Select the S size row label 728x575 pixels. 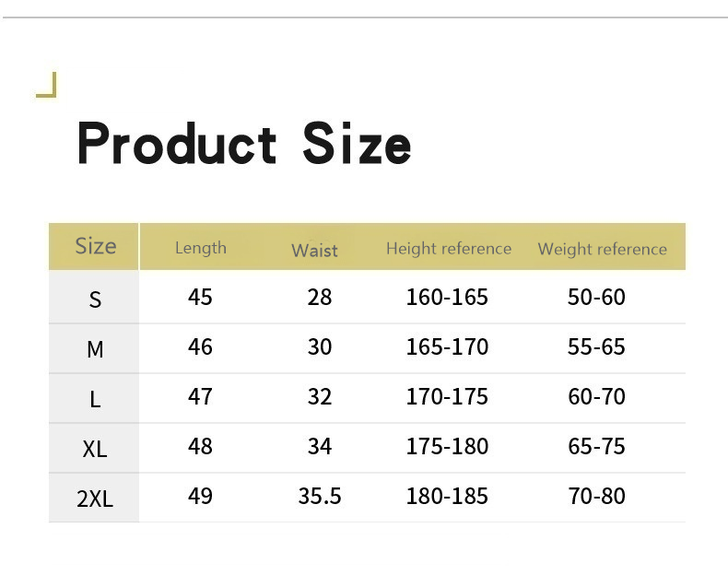click(95, 299)
